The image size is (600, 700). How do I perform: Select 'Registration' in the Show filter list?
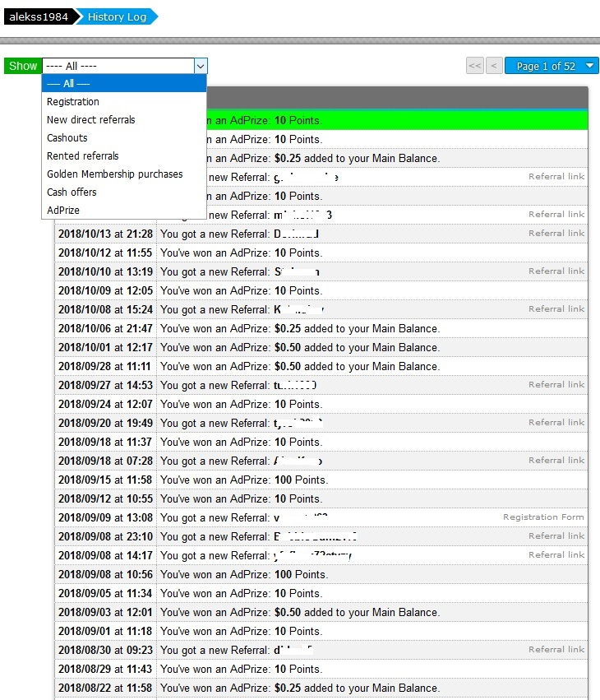coord(73,102)
